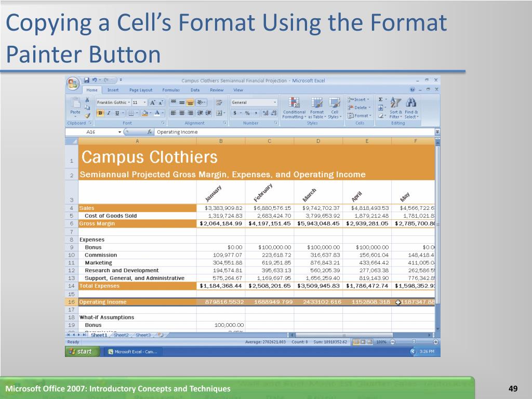Click Increase Font Size icon
This screenshot has width=532, height=399.
(x=153, y=102)
